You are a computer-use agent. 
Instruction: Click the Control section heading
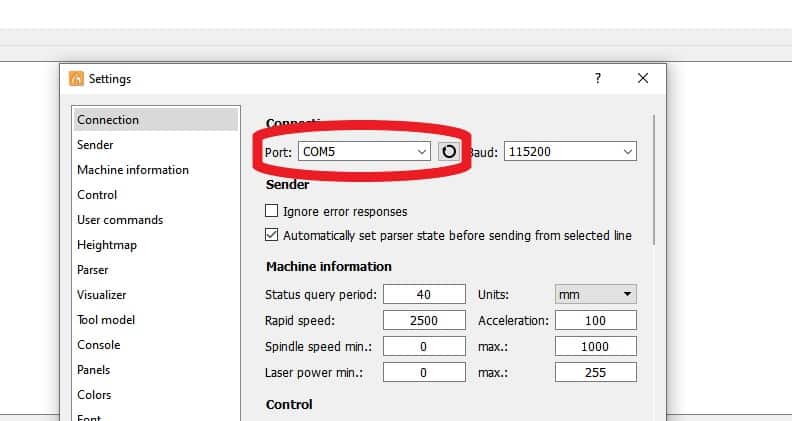289,404
